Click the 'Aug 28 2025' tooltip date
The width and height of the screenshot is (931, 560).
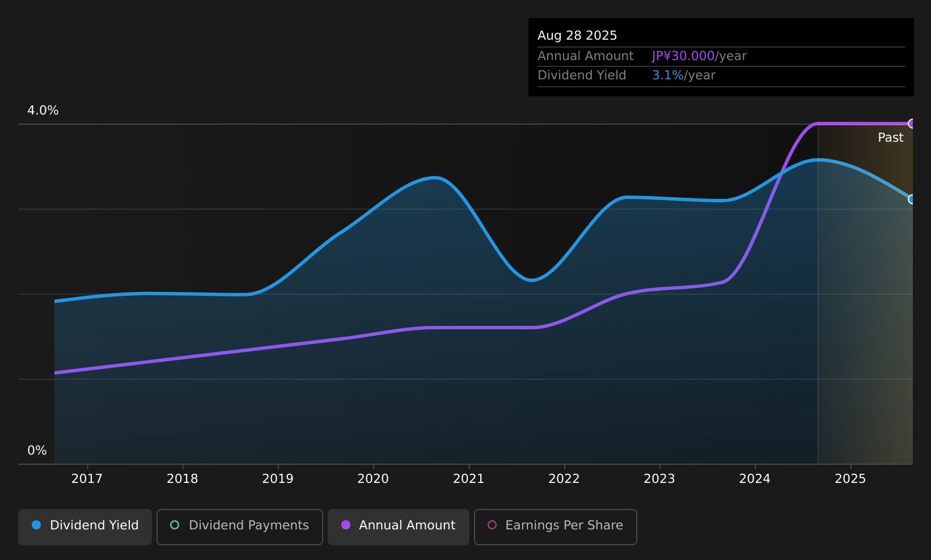pyautogui.click(x=577, y=36)
